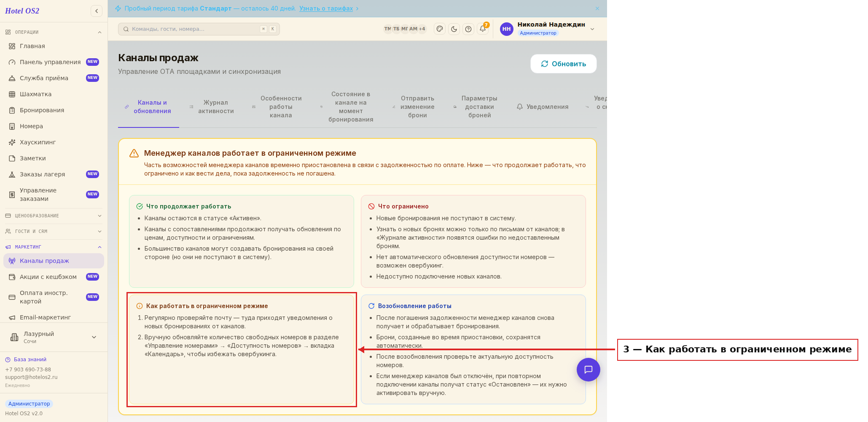Click the Оплата иностр. картой card icon
Screen dimensions: 868x422
coord(12,297)
